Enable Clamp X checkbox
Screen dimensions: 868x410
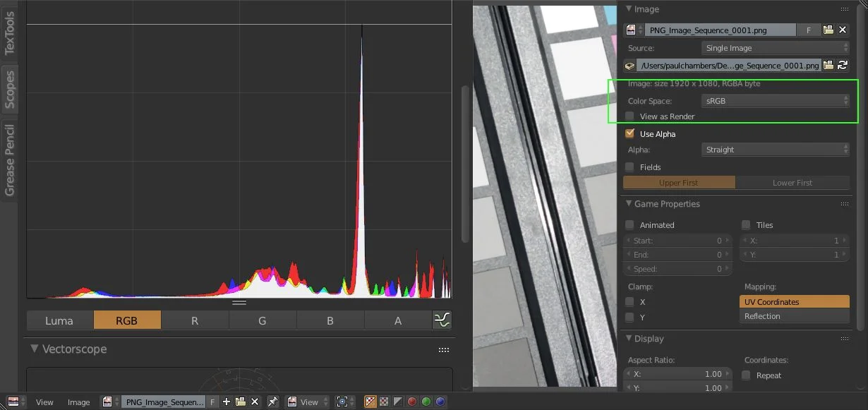(x=630, y=302)
